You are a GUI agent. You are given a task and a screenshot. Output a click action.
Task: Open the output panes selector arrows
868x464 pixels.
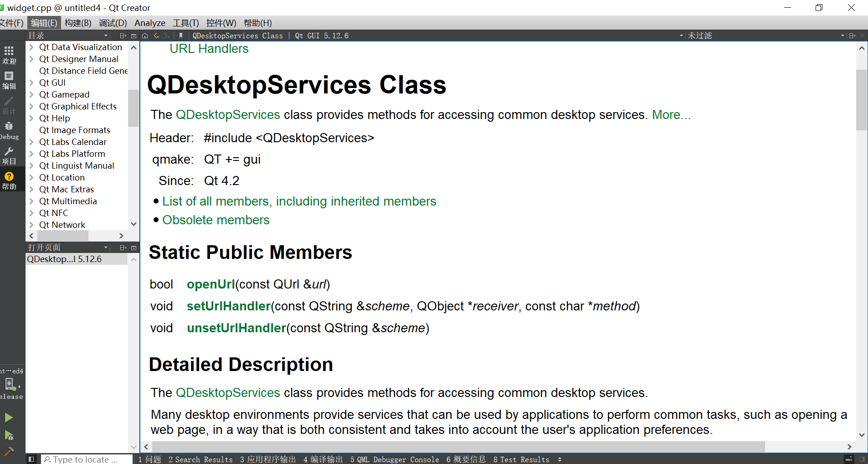coord(560,459)
